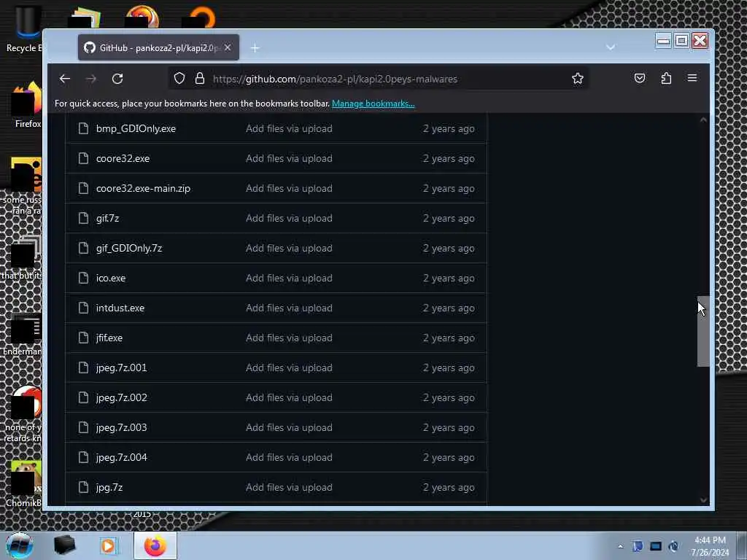
Task: Click the file icon beside jpg.7z
Action: point(83,488)
